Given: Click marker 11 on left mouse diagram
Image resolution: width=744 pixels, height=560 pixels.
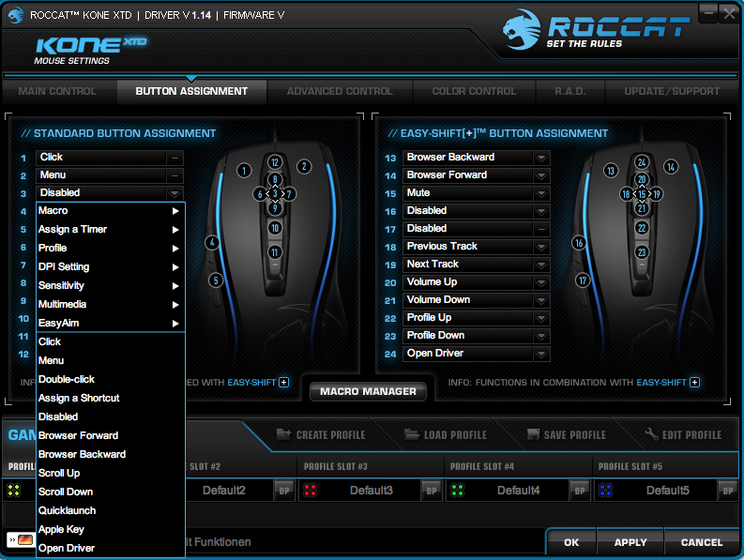Looking at the screenshot, I should click(x=275, y=252).
